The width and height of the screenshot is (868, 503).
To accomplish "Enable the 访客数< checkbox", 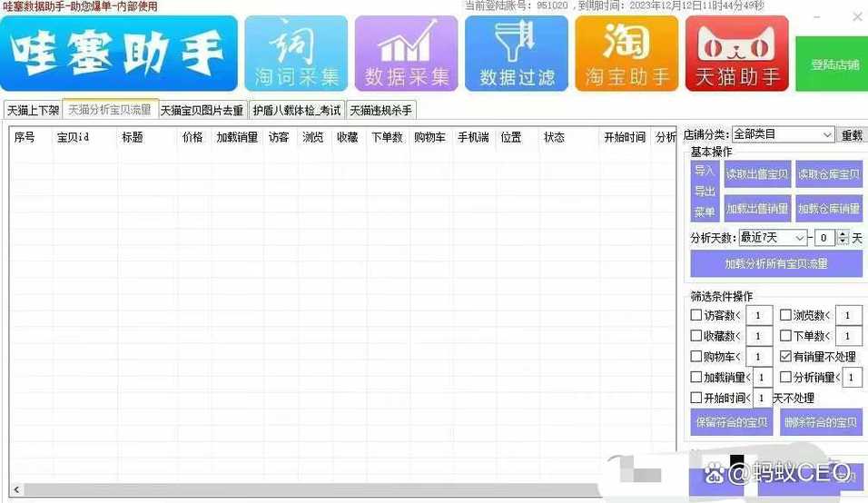I will pos(695,315).
